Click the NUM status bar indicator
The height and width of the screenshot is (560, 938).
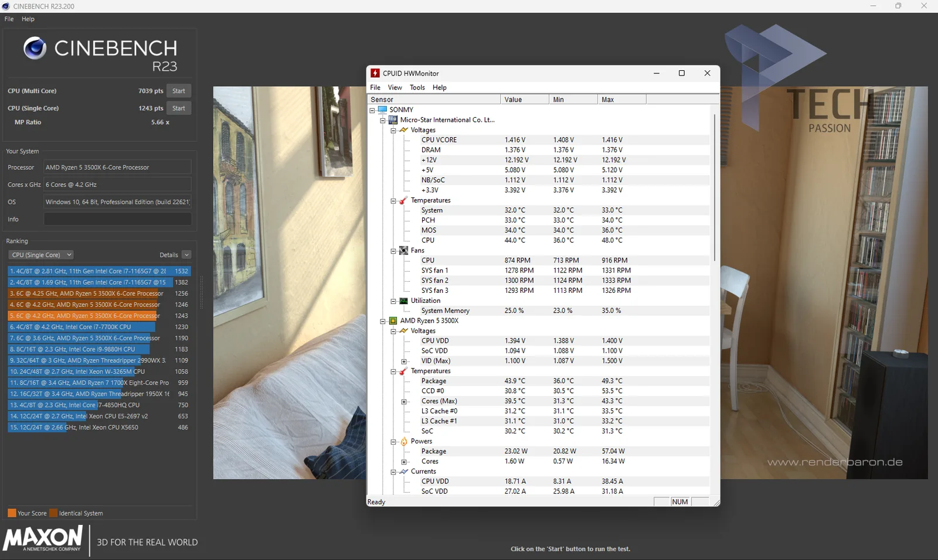pyautogui.click(x=680, y=502)
